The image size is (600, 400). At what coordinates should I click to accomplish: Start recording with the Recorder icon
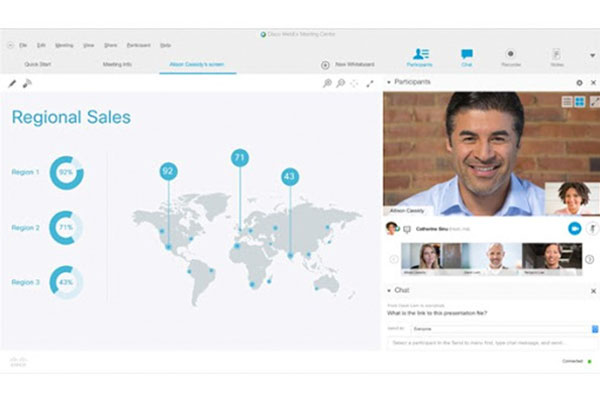510,56
